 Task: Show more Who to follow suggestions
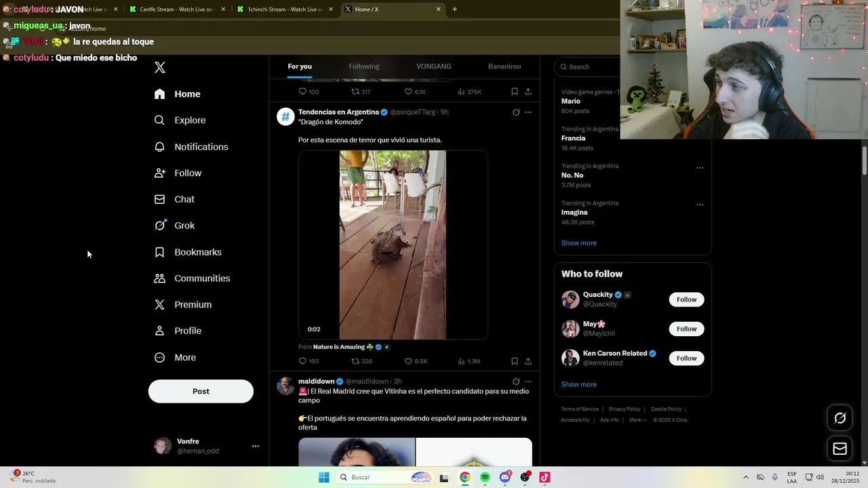(578, 384)
